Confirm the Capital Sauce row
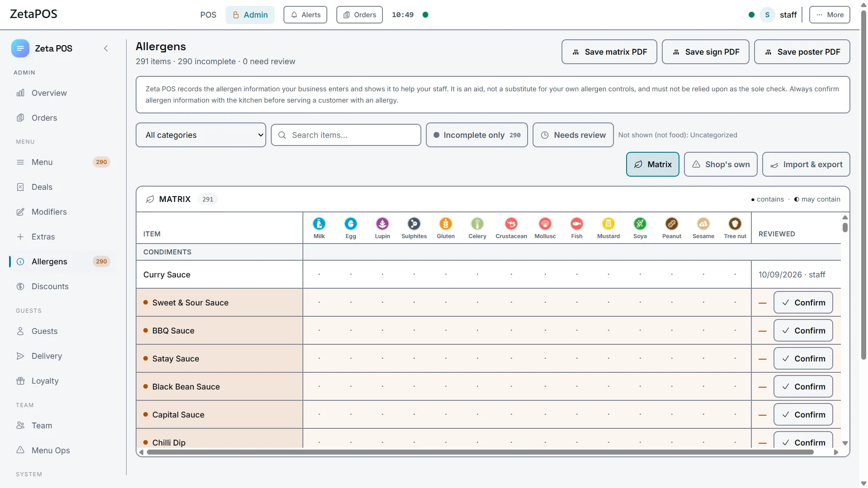The image size is (868, 488). pos(803,415)
